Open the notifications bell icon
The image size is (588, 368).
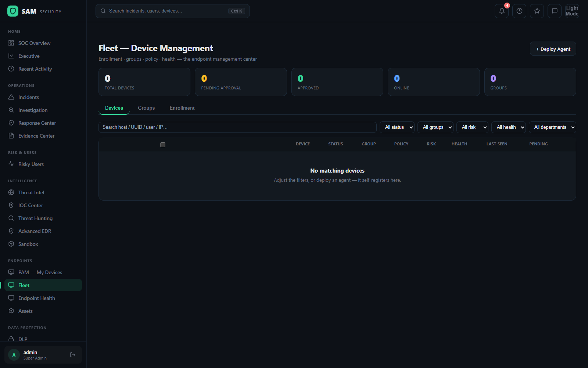502,11
